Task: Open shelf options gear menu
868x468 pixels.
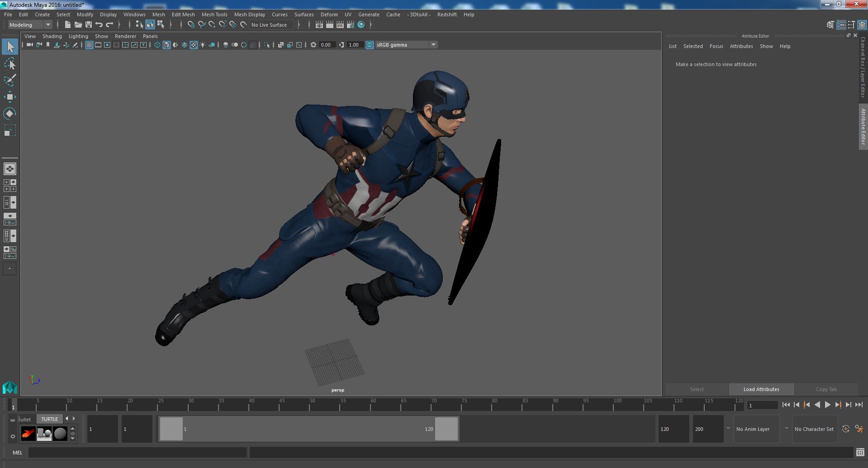Action: pos(13,436)
